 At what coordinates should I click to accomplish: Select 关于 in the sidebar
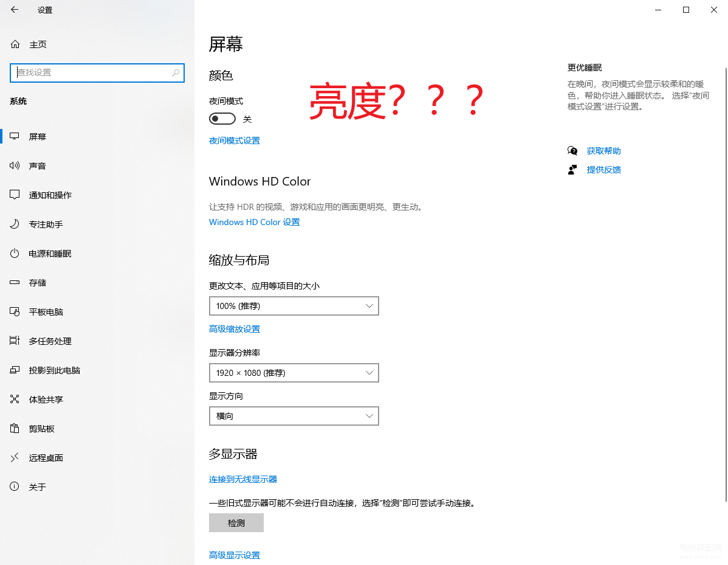97,487
